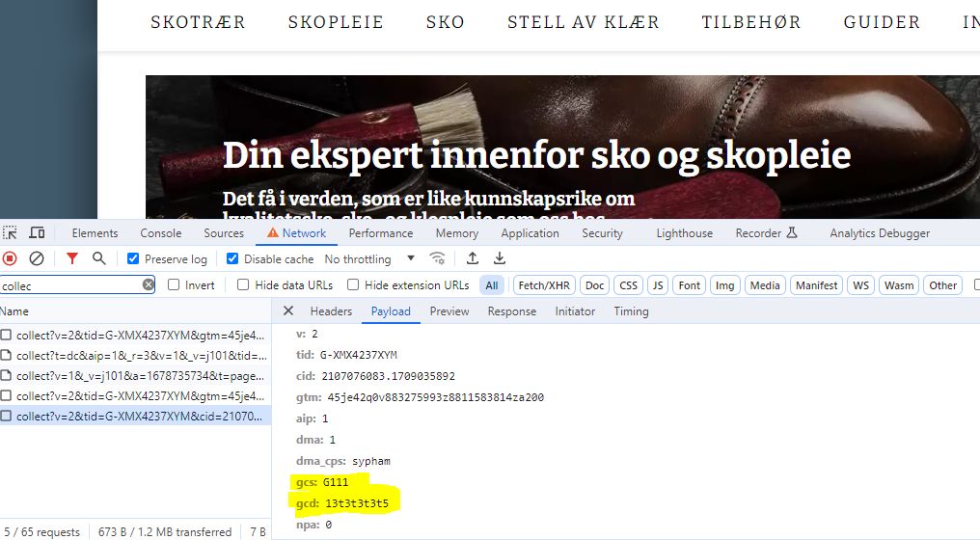Image resolution: width=980 pixels, height=540 pixels.
Task: Open the No throttling dropdown
Action: [x=369, y=258]
